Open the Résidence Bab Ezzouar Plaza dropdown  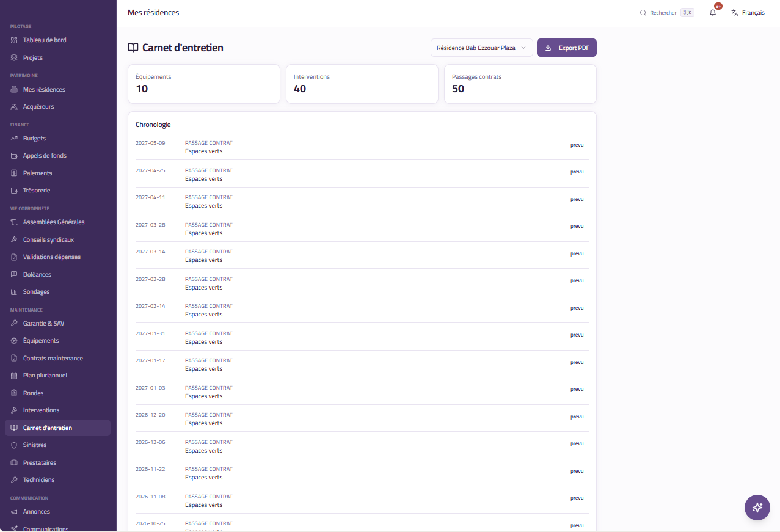coord(482,48)
